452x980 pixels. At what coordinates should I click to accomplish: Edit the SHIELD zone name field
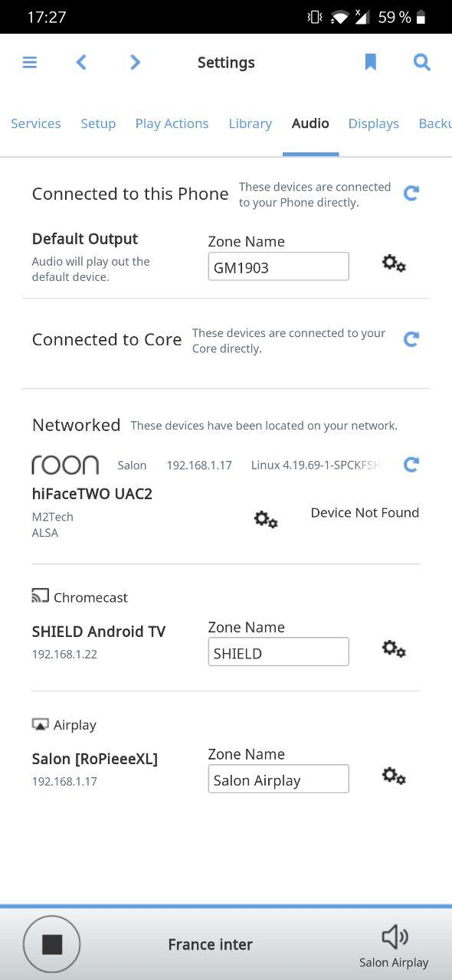coord(279,652)
